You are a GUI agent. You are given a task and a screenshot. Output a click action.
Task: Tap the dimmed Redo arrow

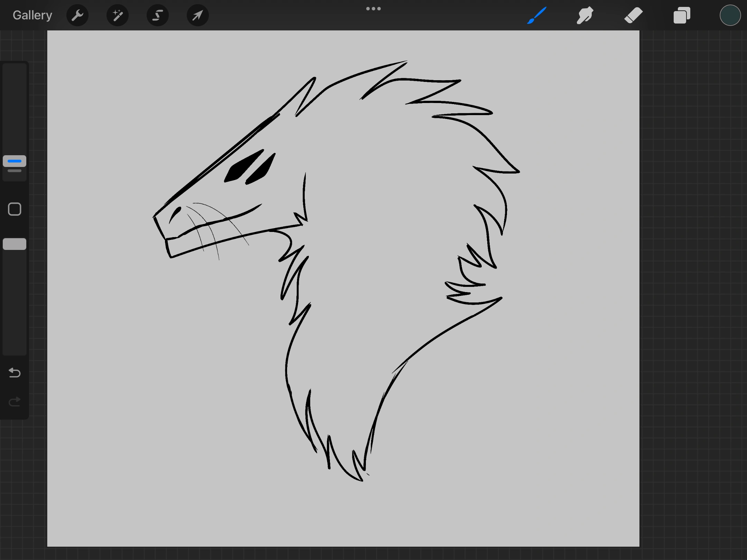coord(15,402)
